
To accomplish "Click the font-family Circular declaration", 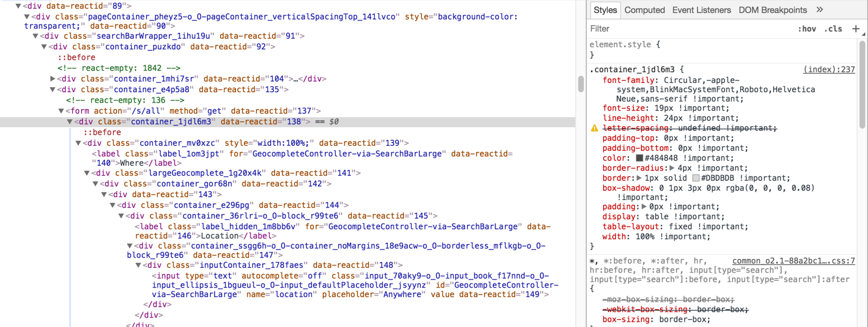I will tap(709, 89).
